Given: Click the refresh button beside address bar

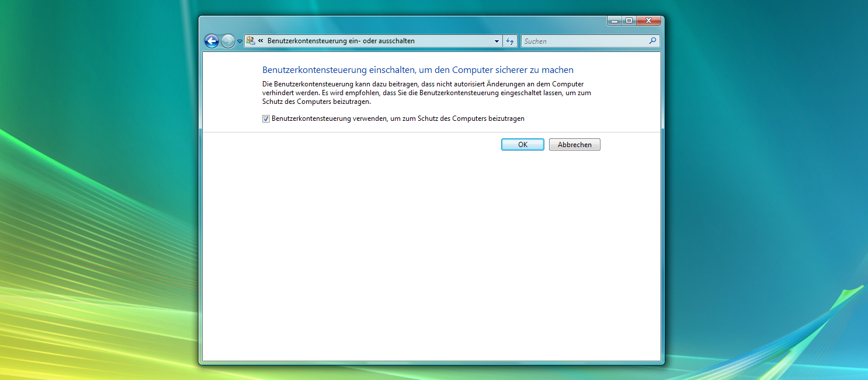Looking at the screenshot, I should pyautogui.click(x=510, y=41).
